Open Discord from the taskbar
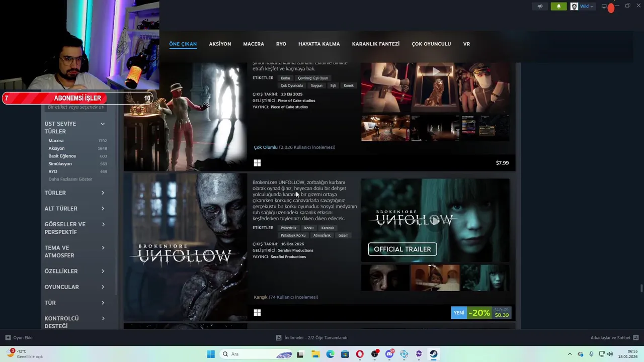Screen dimensions: 644x362 [x=389, y=354]
